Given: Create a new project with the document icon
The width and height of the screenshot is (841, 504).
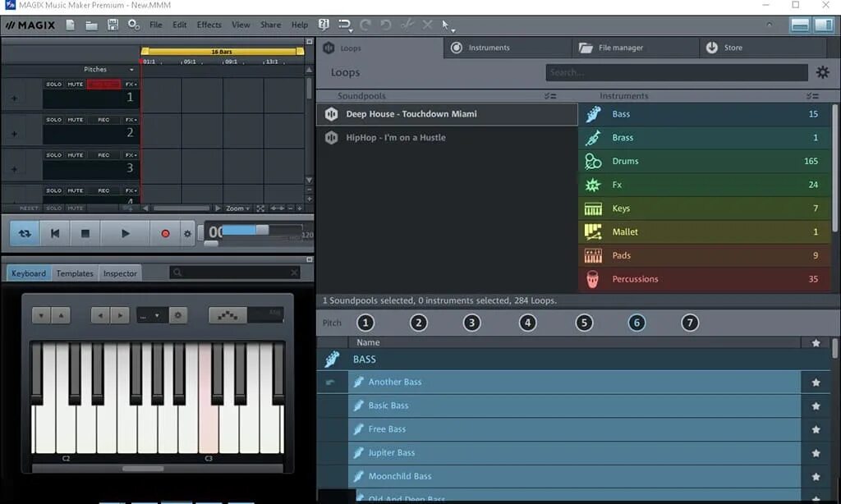Looking at the screenshot, I should click(x=71, y=25).
